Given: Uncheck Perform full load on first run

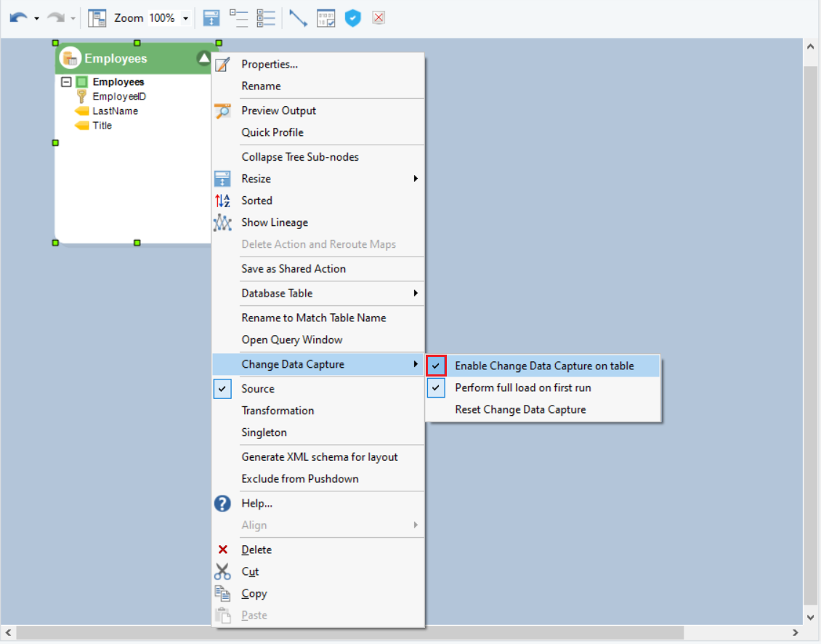Looking at the screenshot, I should pos(522,388).
